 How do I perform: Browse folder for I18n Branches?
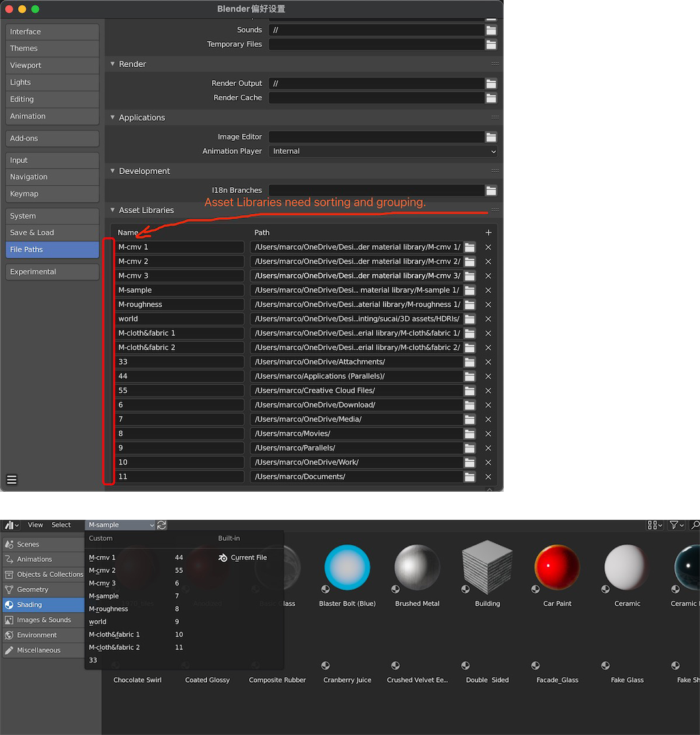(491, 190)
